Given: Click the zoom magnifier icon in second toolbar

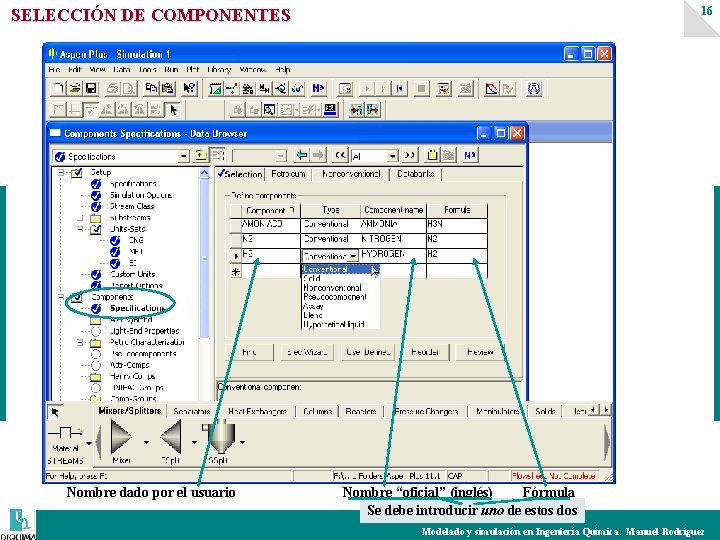Looking at the screenshot, I should click(270, 110).
